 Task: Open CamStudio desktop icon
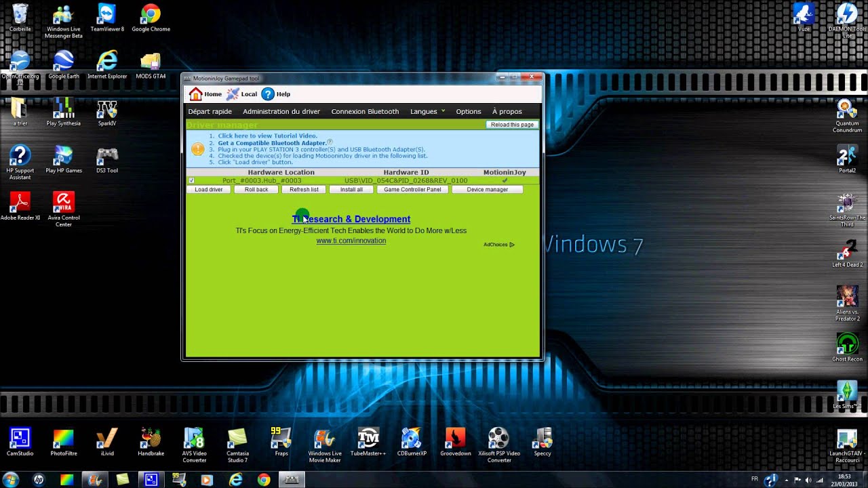coord(20,442)
